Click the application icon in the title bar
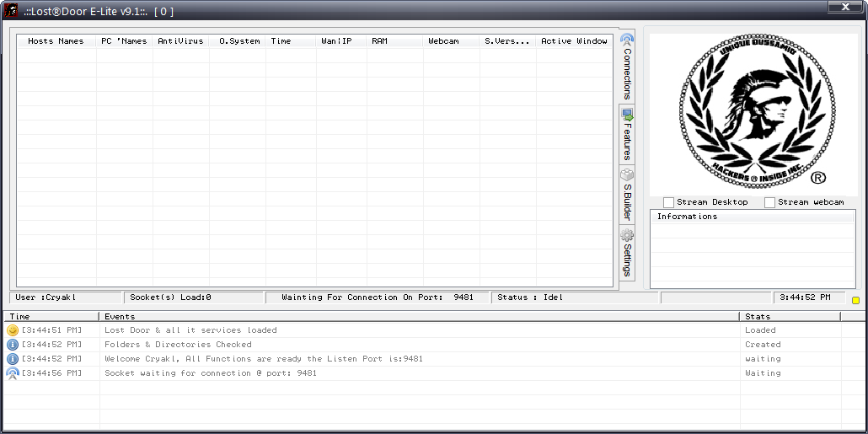The width and height of the screenshot is (868, 434). [x=11, y=10]
